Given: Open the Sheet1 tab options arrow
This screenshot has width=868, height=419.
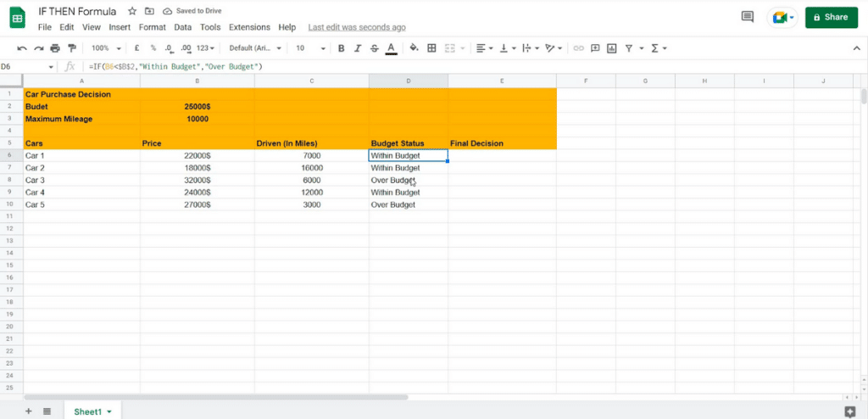Looking at the screenshot, I should [x=109, y=412].
